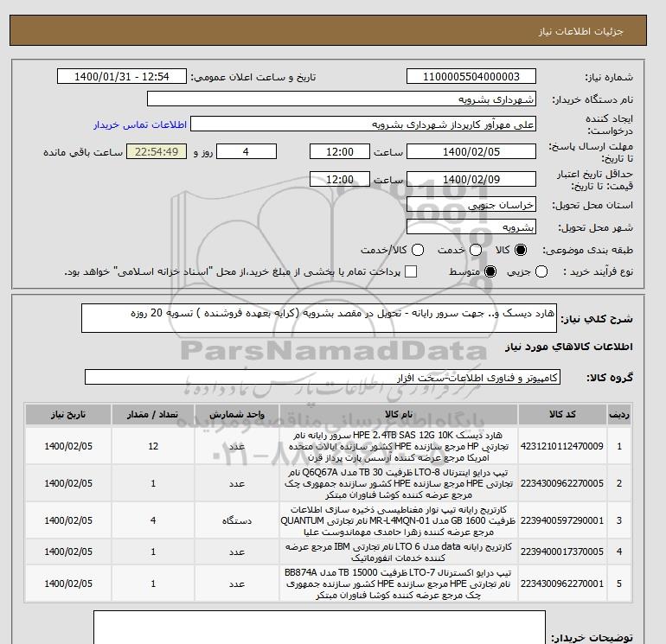Click the واحد شمارش column header
Viewport: 666px width, 644px height.
tap(237, 414)
